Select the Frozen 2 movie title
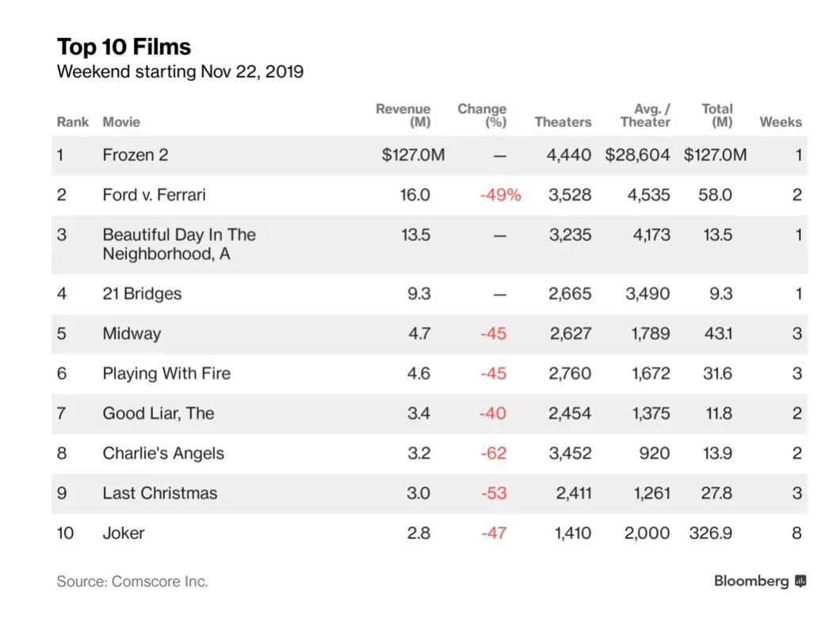The height and width of the screenshot is (618, 840). (x=136, y=155)
